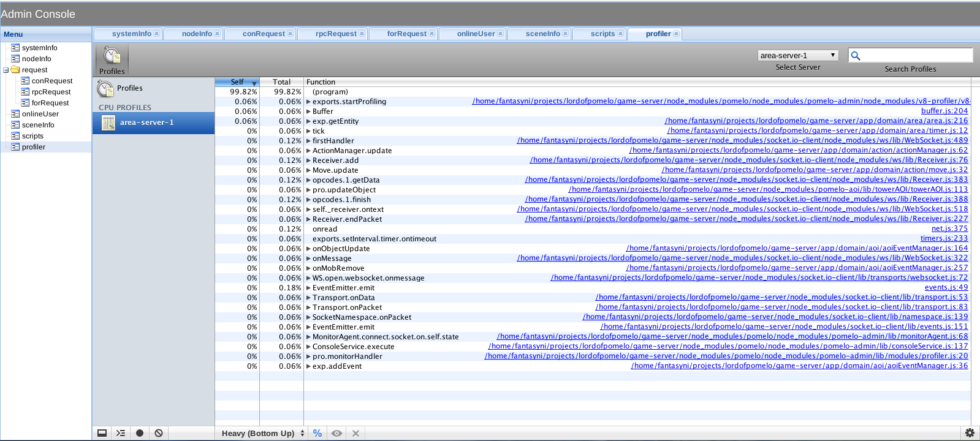Switch to the onlineUser tab

(x=476, y=34)
